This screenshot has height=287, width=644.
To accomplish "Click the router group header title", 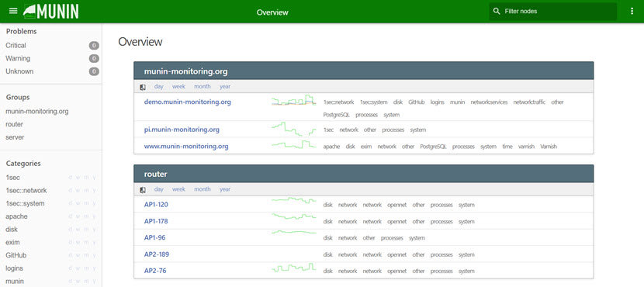I will 156,174.
